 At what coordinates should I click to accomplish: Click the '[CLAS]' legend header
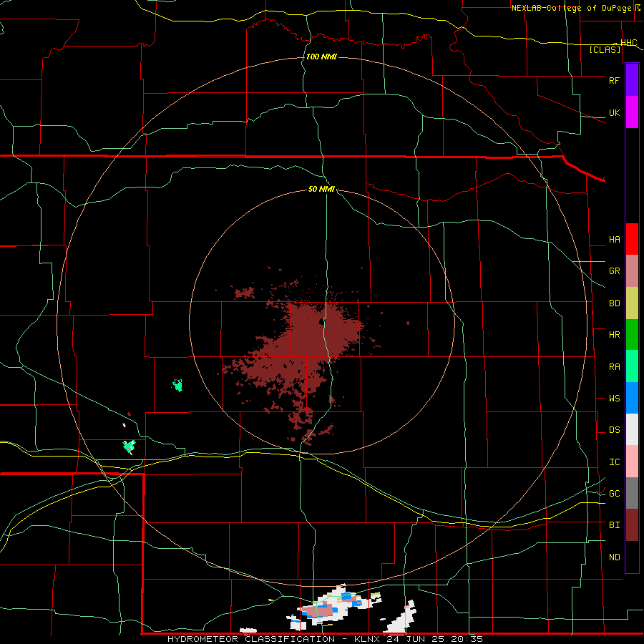[605, 50]
